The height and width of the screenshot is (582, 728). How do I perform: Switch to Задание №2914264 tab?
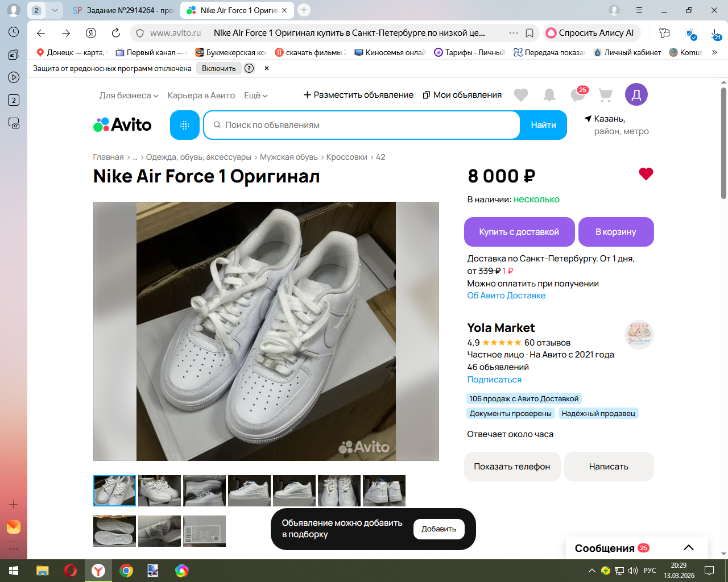click(123, 10)
